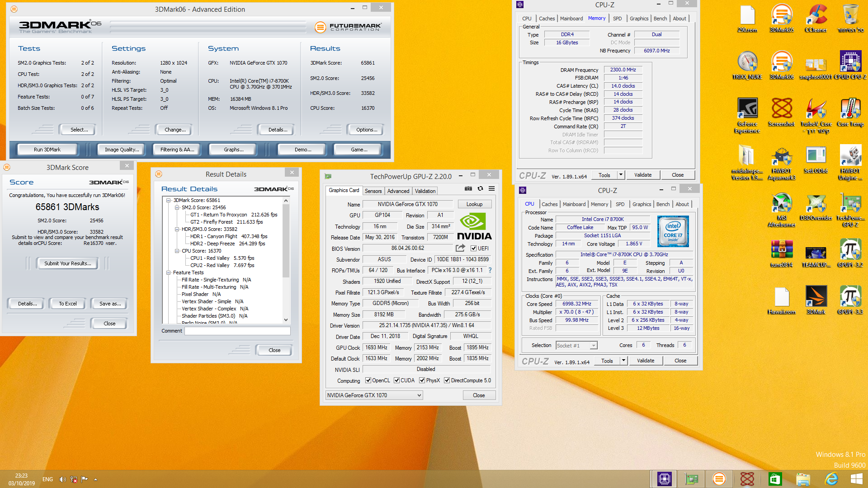
Task: Launch CPUID CPU-Z desktop shortcut
Action: 850,66
